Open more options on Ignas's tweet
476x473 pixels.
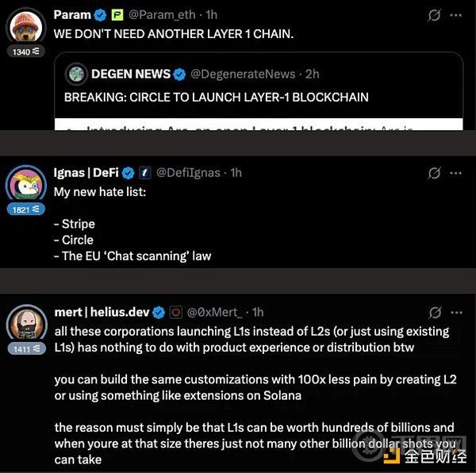point(455,173)
